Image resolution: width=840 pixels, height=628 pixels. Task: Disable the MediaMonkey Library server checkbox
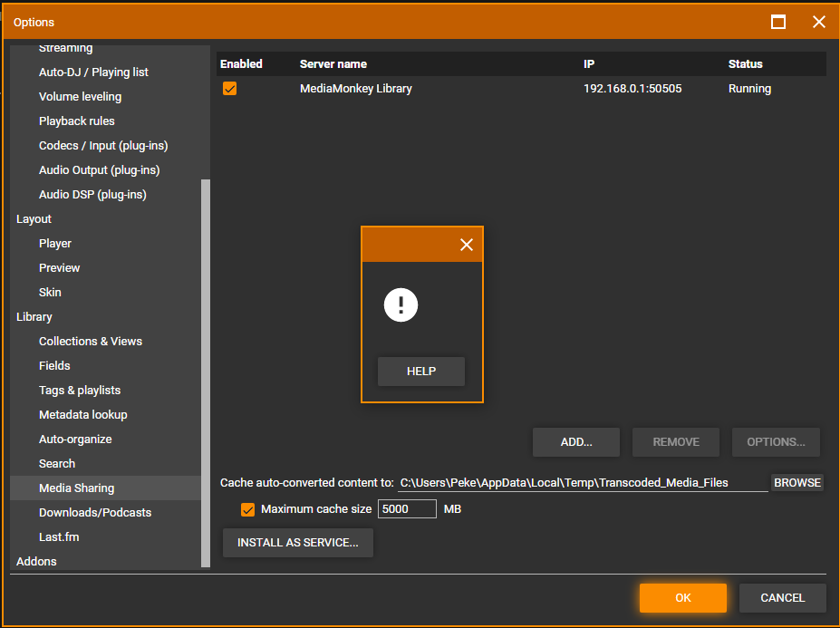pyautogui.click(x=229, y=89)
